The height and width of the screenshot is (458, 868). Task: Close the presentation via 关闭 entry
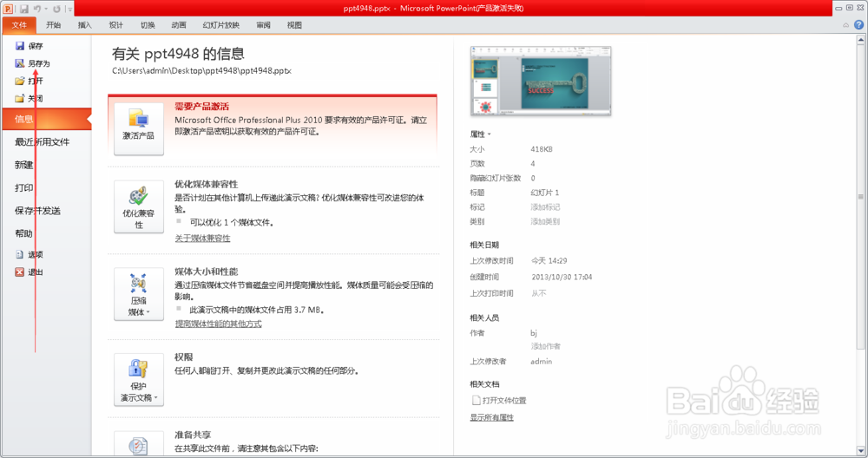pyautogui.click(x=29, y=99)
